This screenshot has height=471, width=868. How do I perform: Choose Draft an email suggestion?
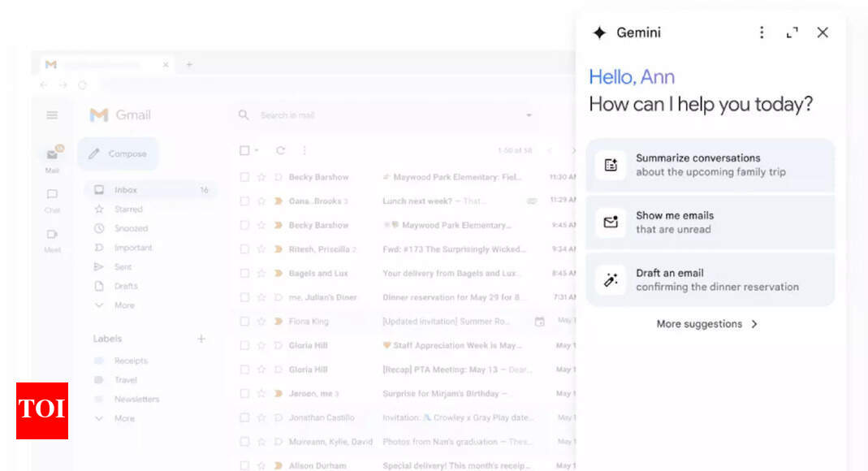[x=710, y=280]
